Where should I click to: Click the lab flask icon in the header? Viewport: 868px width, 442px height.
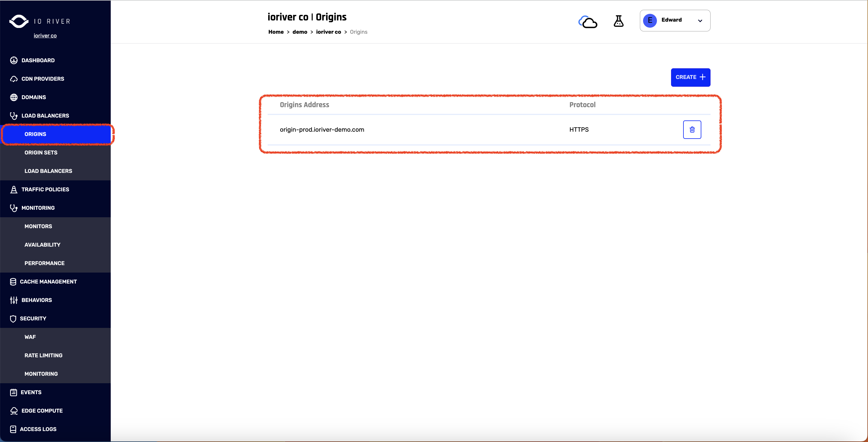(x=619, y=21)
